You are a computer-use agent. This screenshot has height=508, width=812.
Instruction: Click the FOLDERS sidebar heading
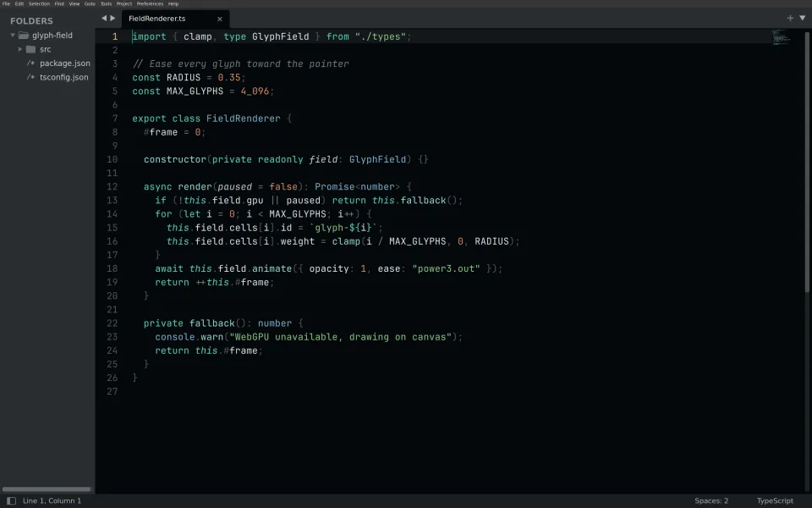coord(31,21)
